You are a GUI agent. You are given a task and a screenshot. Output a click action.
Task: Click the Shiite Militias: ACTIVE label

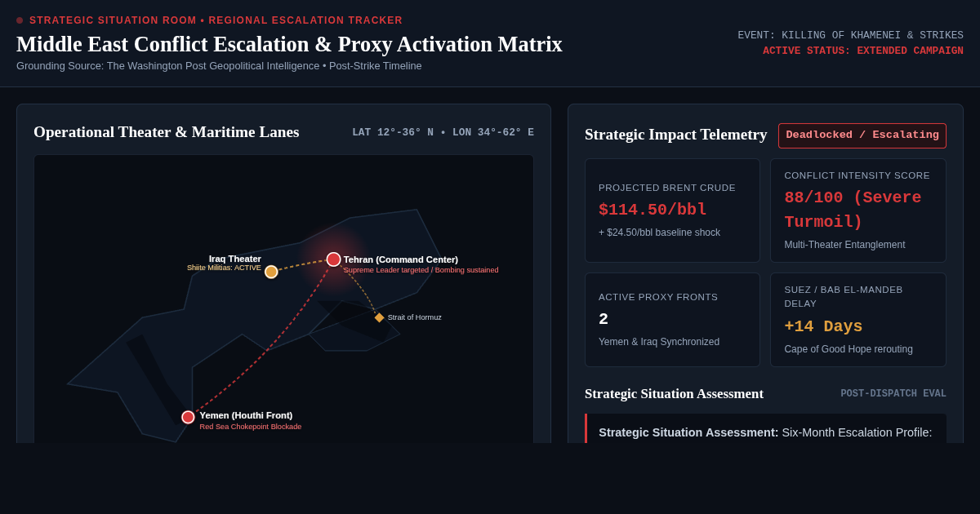224,268
